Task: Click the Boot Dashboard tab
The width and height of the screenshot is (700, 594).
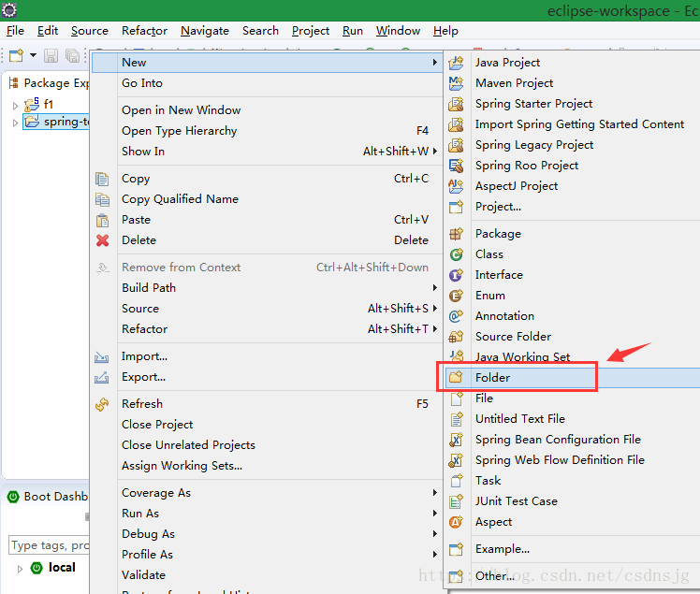Action: tap(49, 497)
